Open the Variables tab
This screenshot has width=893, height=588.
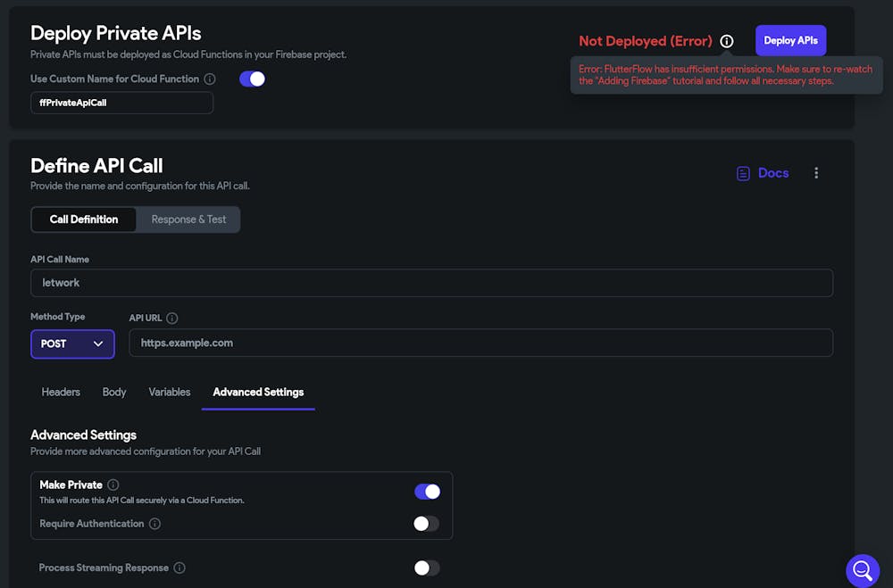(169, 393)
